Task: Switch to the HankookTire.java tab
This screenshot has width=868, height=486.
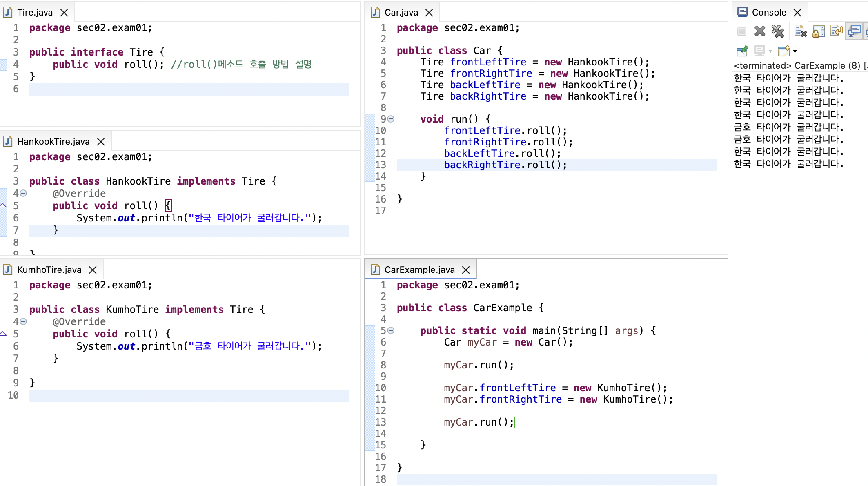Action: coord(53,141)
